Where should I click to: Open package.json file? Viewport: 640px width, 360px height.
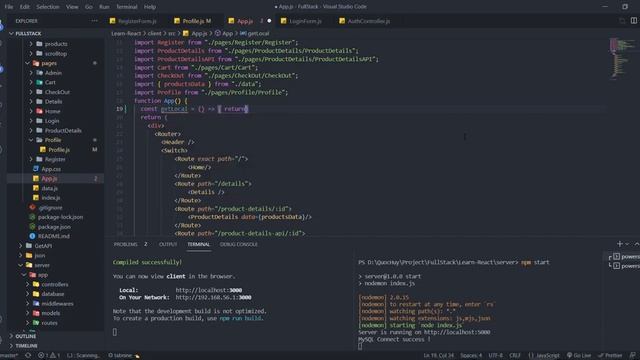click(x=55, y=227)
